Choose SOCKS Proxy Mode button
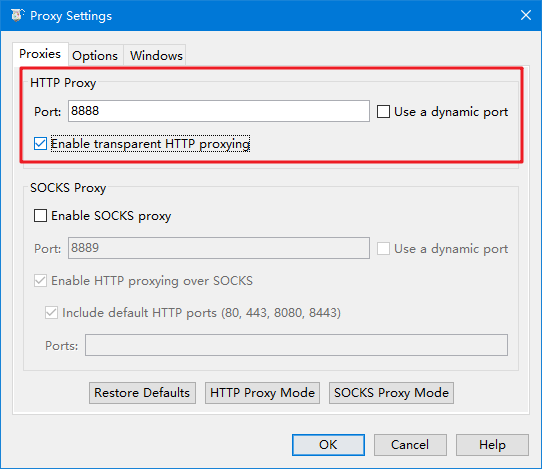The image size is (542, 469). coord(391,393)
